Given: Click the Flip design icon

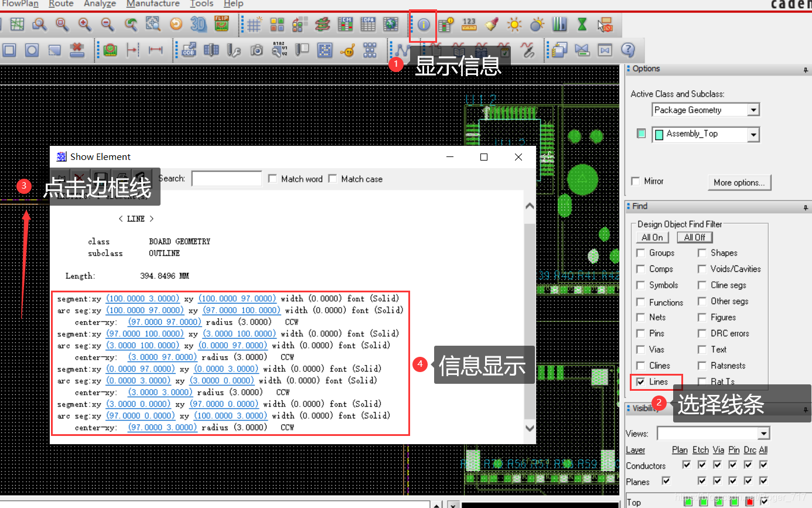Looking at the screenshot, I should [221, 24].
